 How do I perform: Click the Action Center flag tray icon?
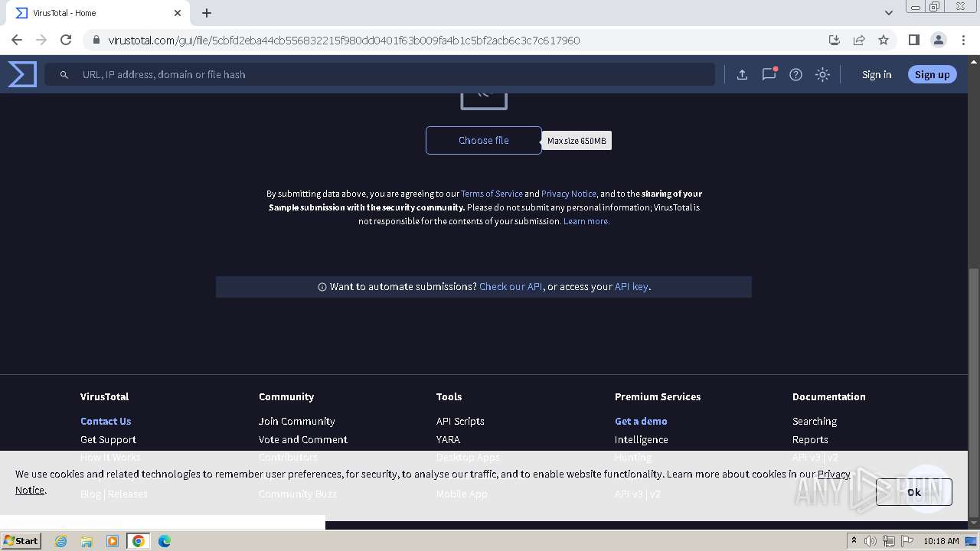[x=906, y=541]
